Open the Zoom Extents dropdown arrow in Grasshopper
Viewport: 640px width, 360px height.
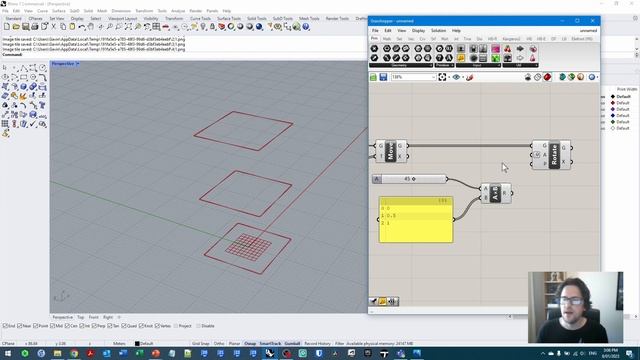[449, 77]
